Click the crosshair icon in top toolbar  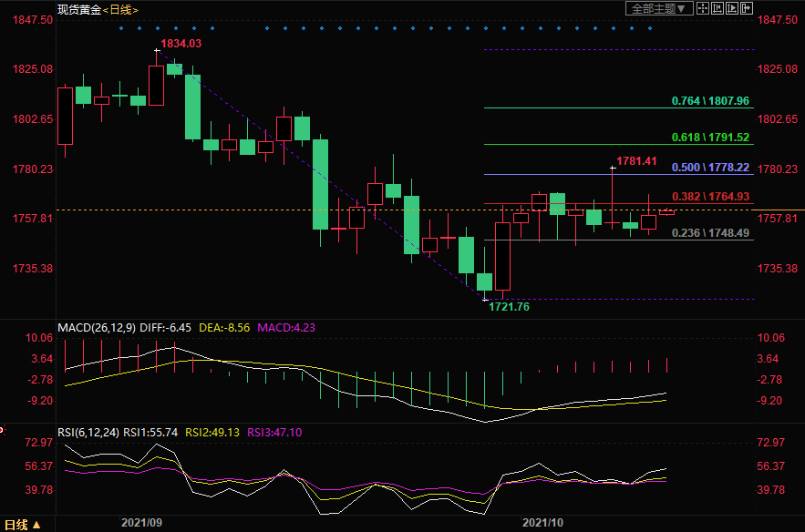coord(702,8)
